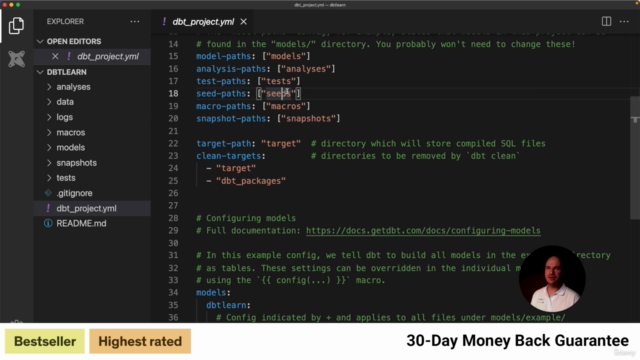Viewport: 640px width, 360px height.
Task: Open the Explorer view in activity bar
Action: tap(16, 26)
